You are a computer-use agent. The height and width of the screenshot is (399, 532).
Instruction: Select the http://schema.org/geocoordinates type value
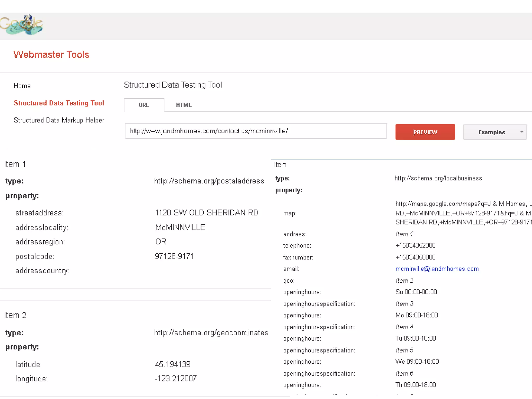[x=211, y=332]
